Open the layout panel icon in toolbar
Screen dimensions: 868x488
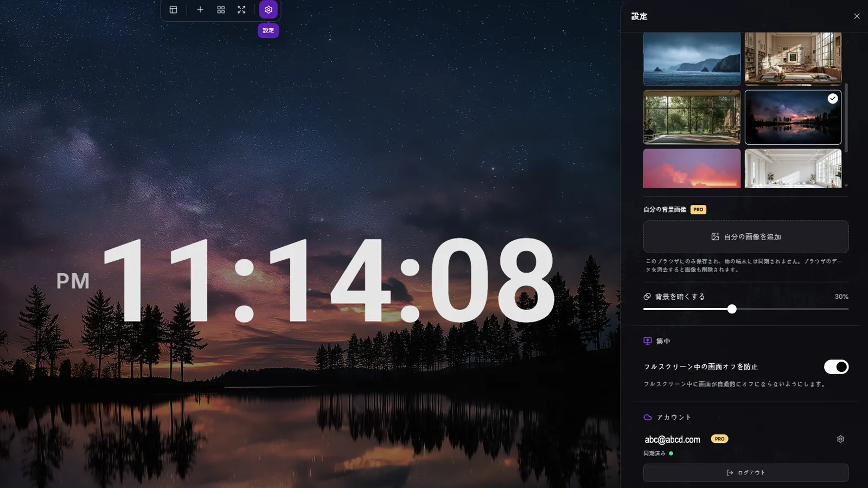tap(174, 10)
